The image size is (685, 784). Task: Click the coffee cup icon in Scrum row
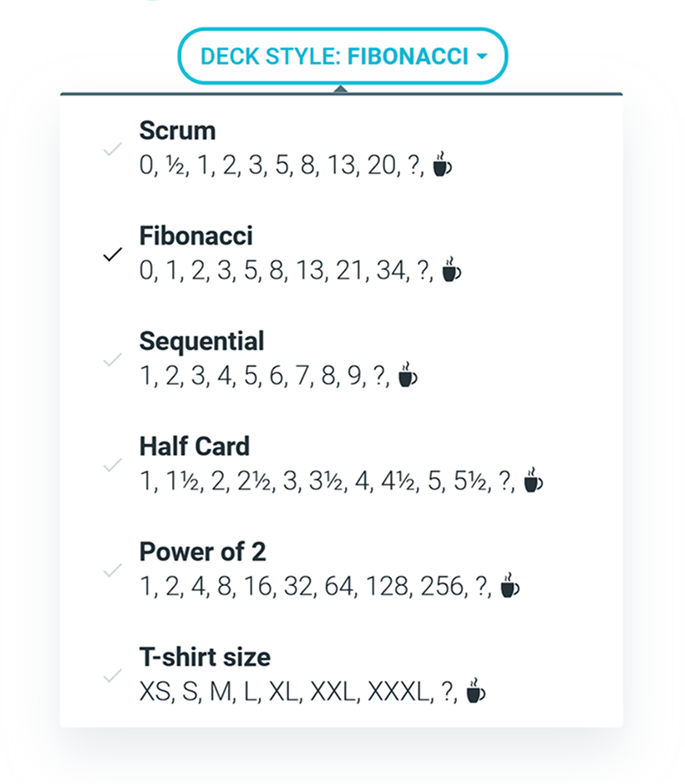coord(442,164)
